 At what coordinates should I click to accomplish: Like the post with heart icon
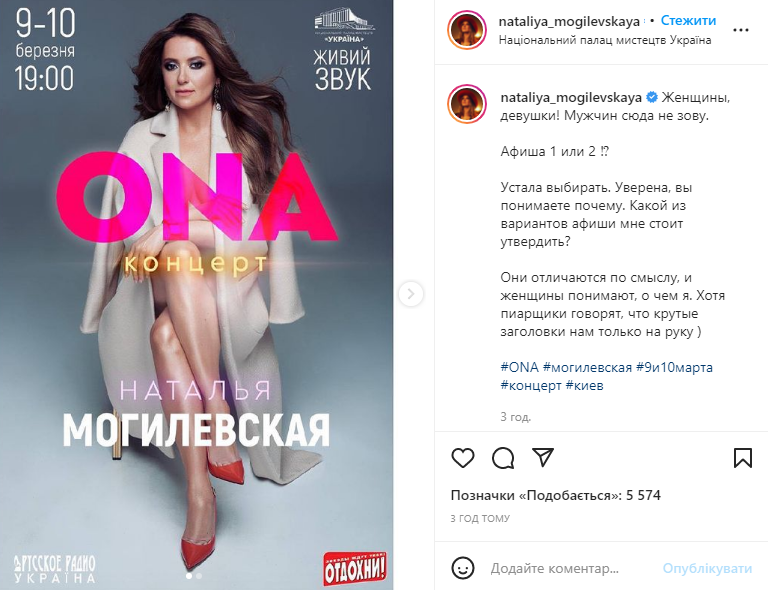462,458
